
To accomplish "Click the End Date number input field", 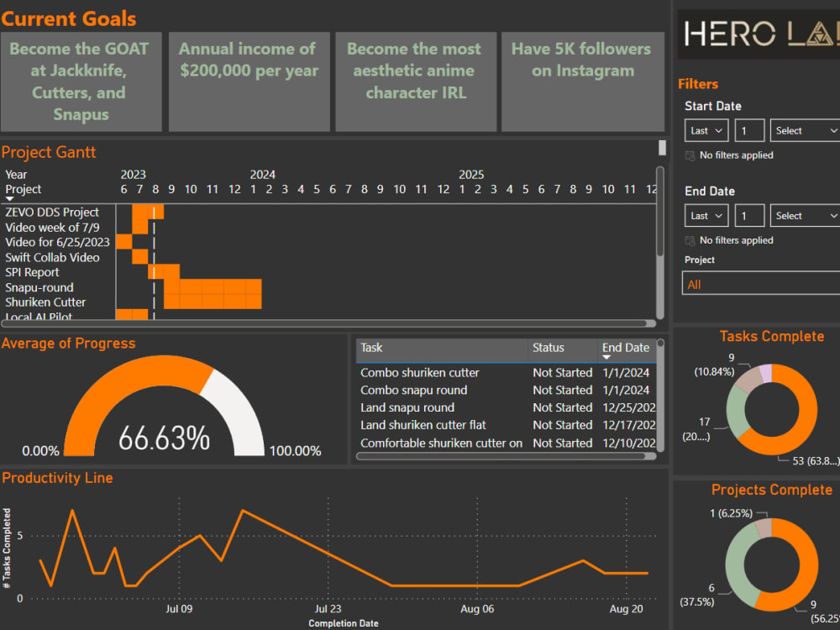I will [749, 216].
